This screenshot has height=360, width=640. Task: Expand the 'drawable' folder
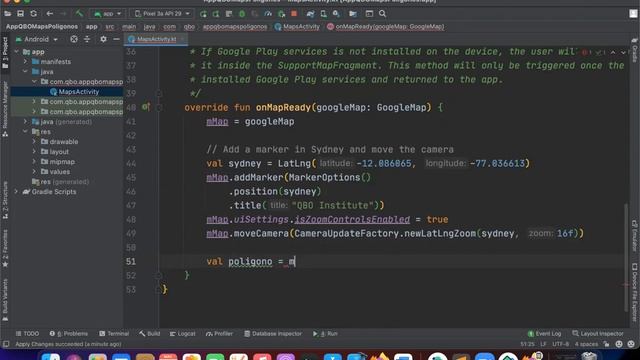click(x=34, y=142)
